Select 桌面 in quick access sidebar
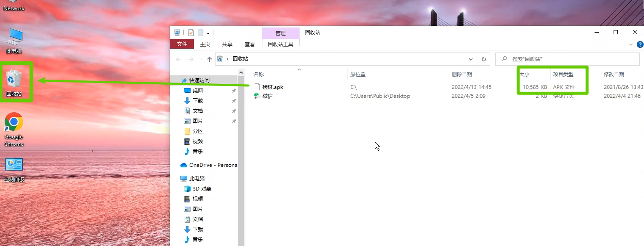The height and width of the screenshot is (246, 644). click(x=198, y=91)
